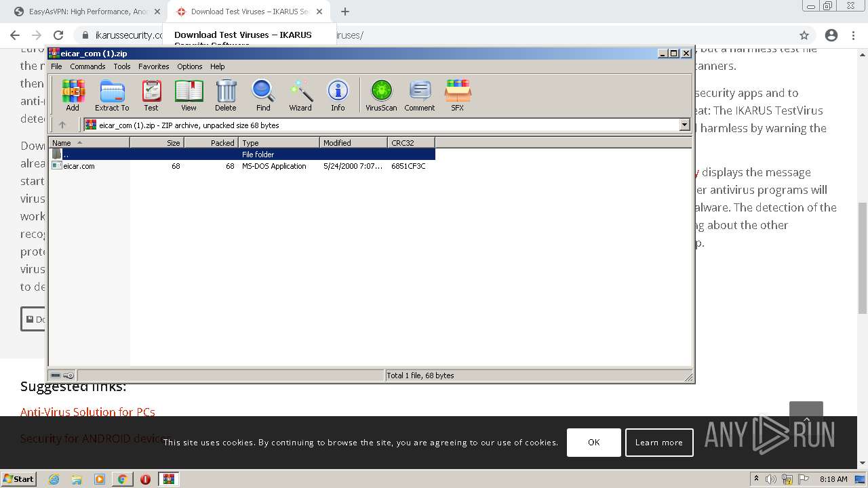Image resolution: width=868 pixels, height=488 pixels.
Task: Sort by the Name column header
Action: click(x=89, y=142)
